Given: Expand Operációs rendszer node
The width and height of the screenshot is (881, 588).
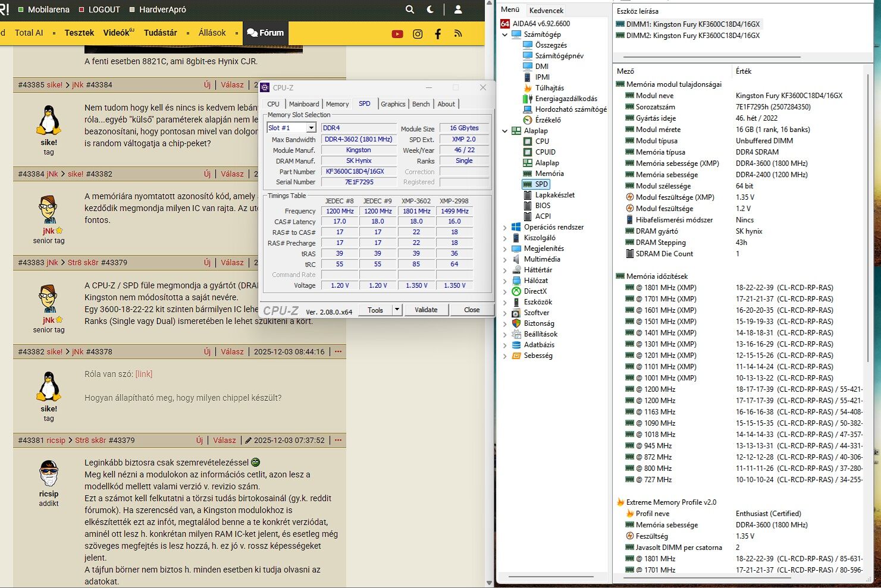Looking at the screenshot, I should click(505, 227).
